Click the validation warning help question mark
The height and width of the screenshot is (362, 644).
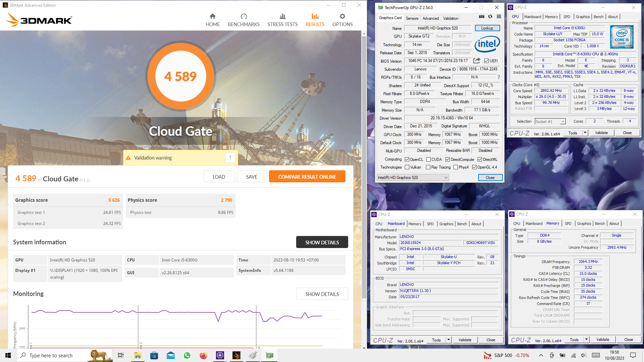(x=230, y=158)
